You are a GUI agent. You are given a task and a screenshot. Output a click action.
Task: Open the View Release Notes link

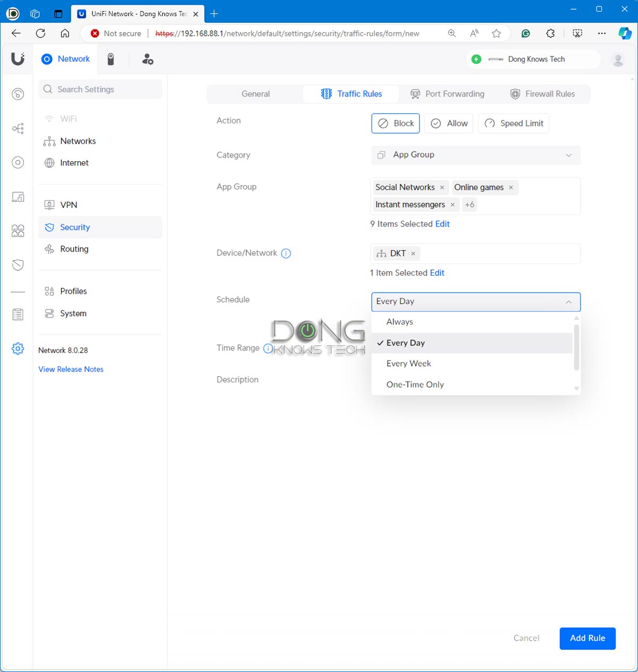71,369
